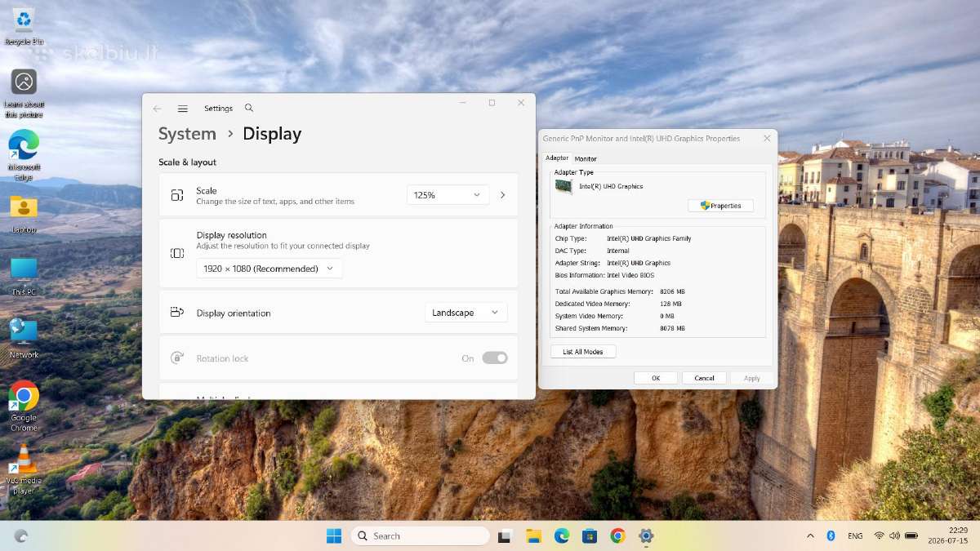Close the UHD Graphics Properties dialog
980x551 pixels.
point(767,139)
